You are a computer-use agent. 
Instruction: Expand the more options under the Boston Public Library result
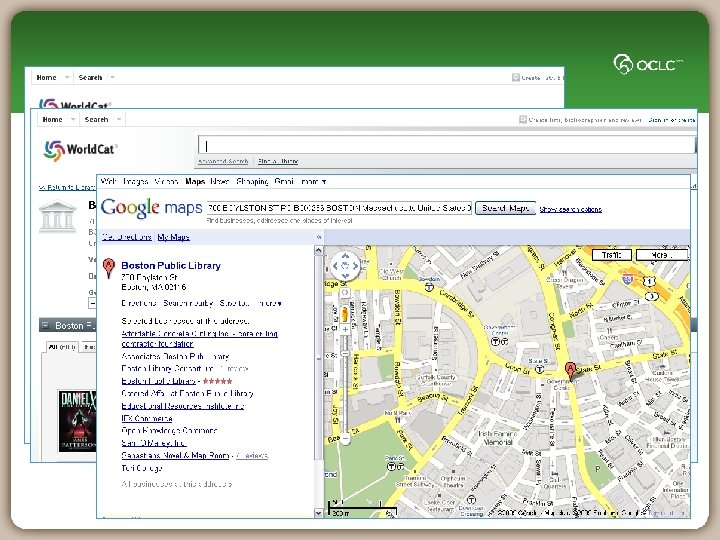pyautogui.click(x=270, y=303)
